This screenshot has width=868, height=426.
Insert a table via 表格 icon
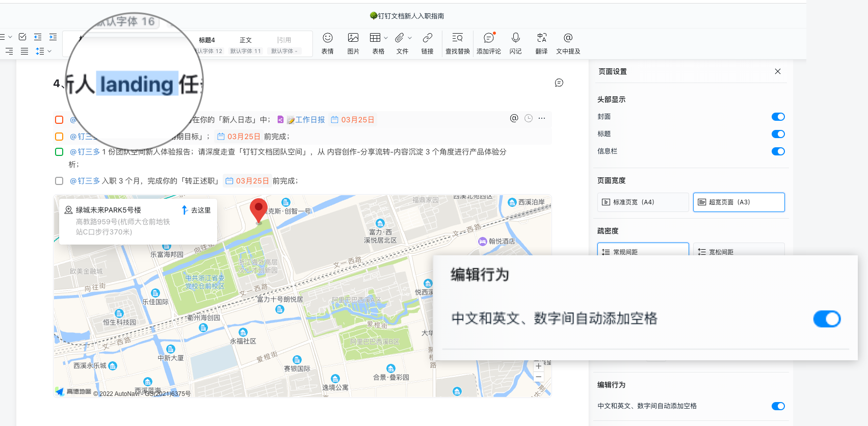[x=375, y=38]
